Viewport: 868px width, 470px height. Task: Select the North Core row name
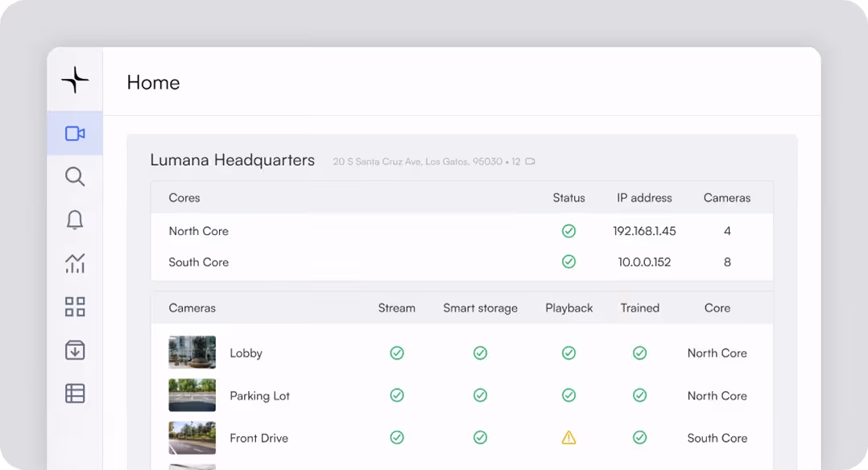click(199, 232)
